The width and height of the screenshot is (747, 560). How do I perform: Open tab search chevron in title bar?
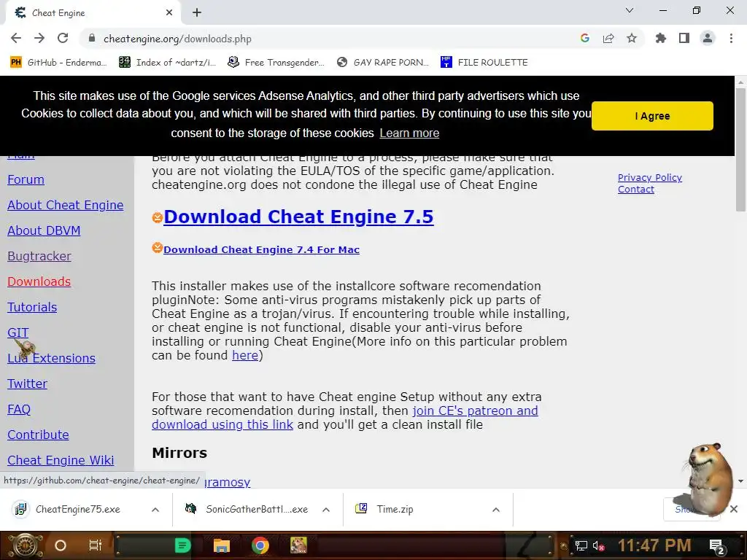point(630,10)
